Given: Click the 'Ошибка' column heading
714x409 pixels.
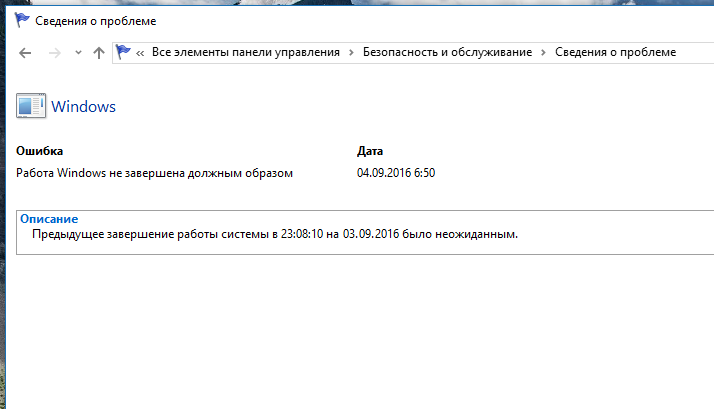Looking at the screenshot, I should pyautogui.click(x=40, y=151).
